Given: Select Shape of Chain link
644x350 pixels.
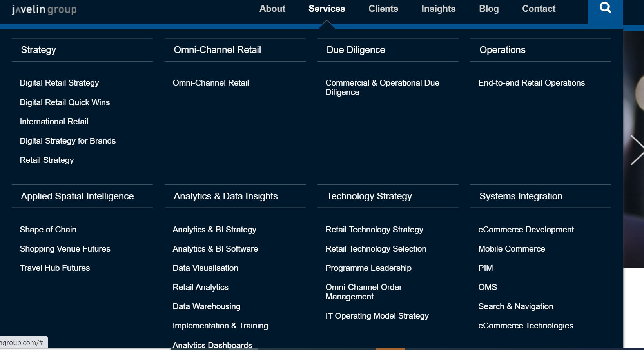Looking at the screenshot, I should click(48, 230).
